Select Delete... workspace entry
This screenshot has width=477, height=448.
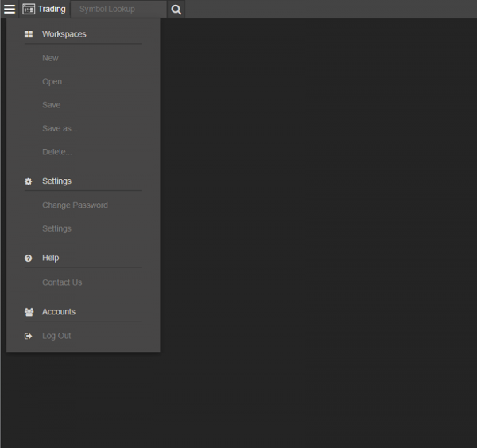[57, 152]
